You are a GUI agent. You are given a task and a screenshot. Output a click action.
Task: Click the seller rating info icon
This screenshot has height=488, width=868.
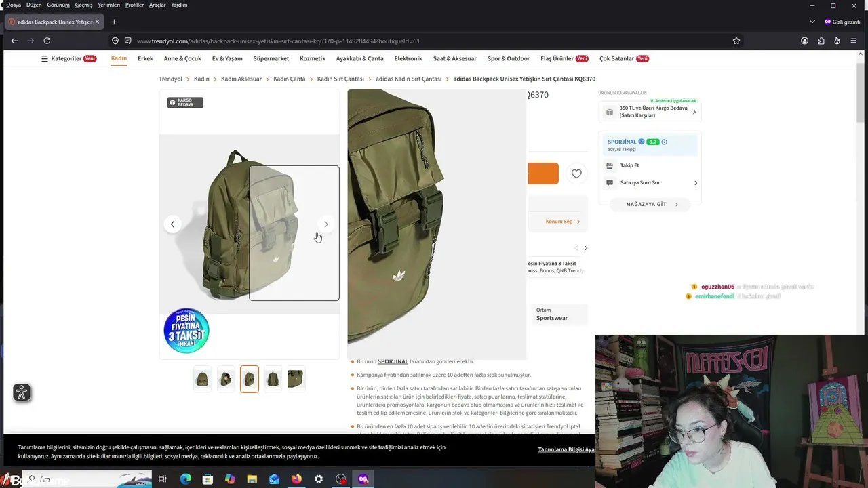(664, 142)
